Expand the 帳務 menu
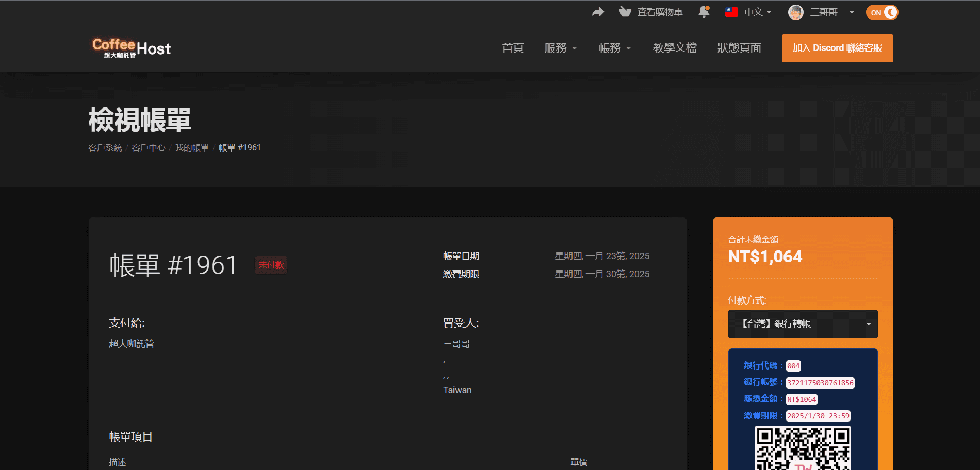 point(614,48)
